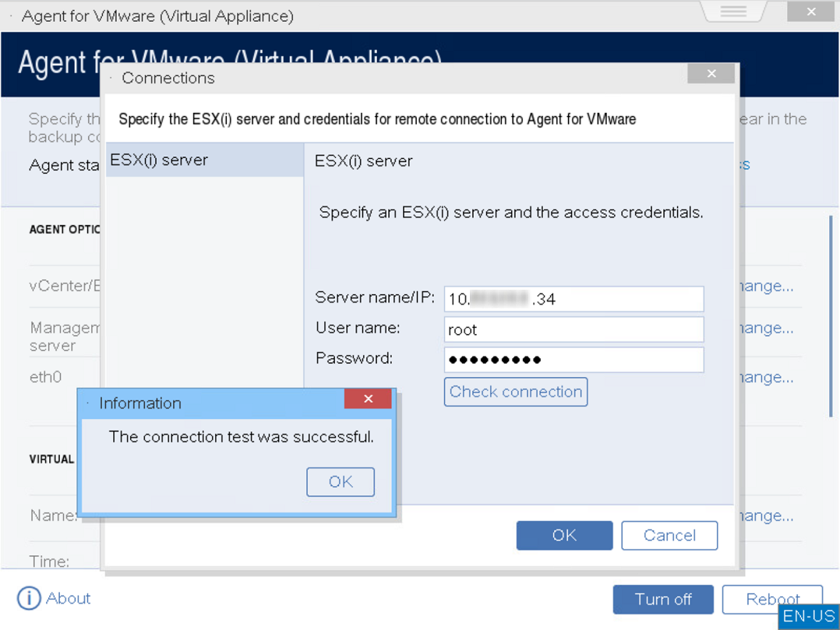Acknowledge the successful connection test with OK
840x630 pixels.
[x=340, y=481]
